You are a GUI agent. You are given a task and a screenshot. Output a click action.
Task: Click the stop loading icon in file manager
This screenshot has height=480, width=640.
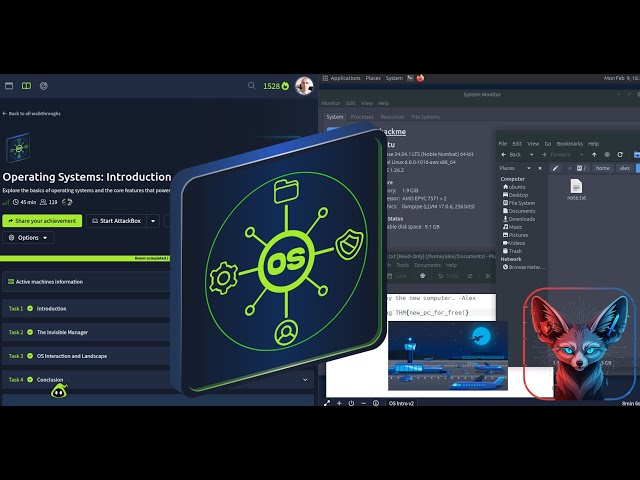[x=607, y=155]
